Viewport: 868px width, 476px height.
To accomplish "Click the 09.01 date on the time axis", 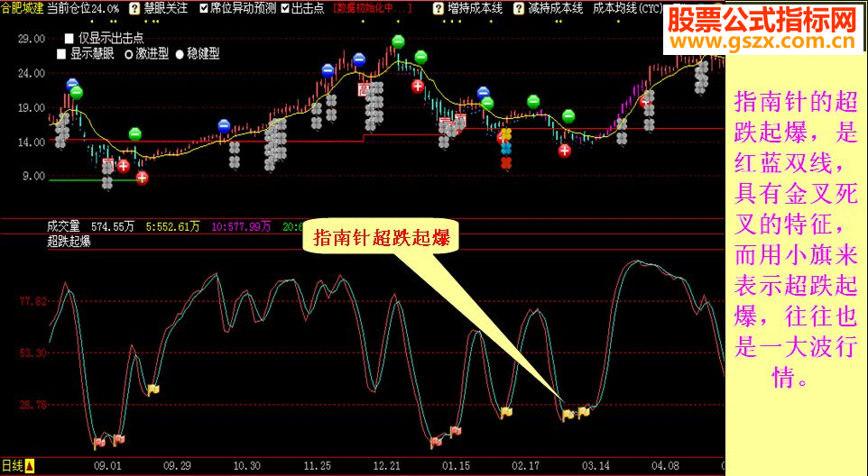I will (108, 466).
